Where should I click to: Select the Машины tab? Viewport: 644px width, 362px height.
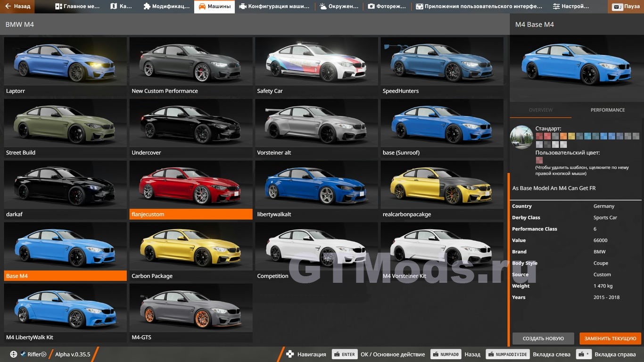tap(215, 7)
